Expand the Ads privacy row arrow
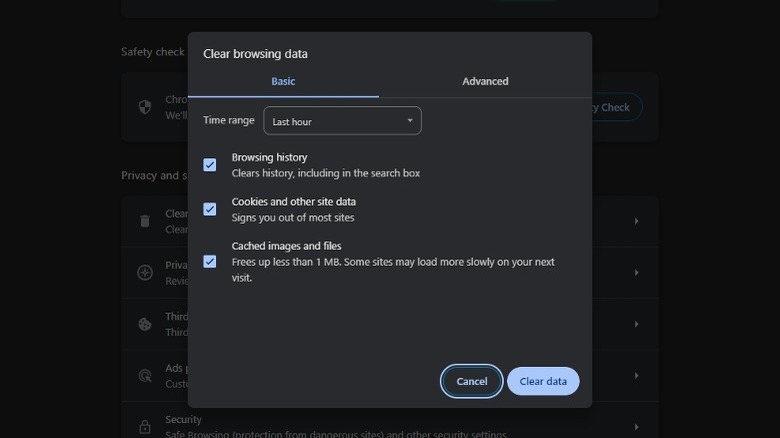This screenshot has width=780, height=438. pos(636,376)
